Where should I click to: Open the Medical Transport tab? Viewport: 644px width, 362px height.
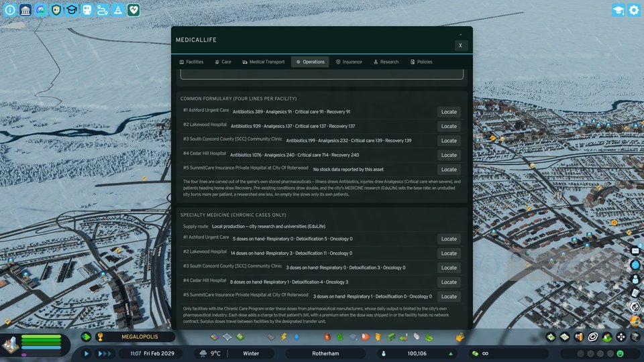click(263, 62)
